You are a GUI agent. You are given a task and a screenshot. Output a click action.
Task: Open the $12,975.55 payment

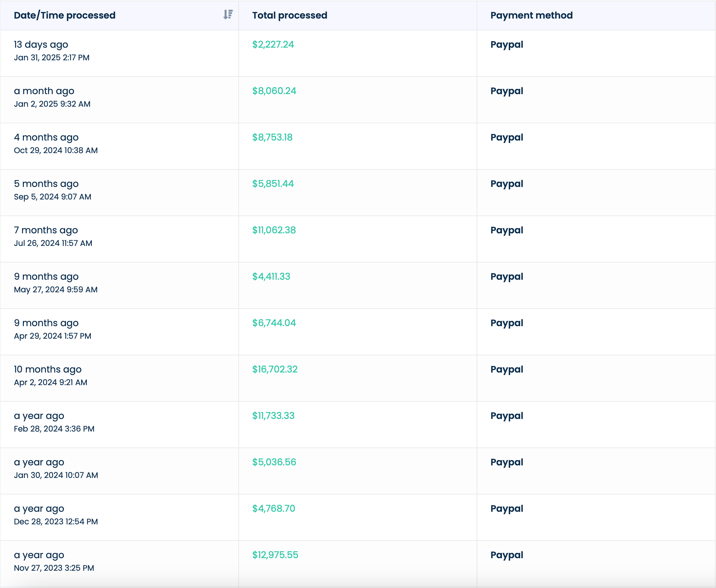275,555
